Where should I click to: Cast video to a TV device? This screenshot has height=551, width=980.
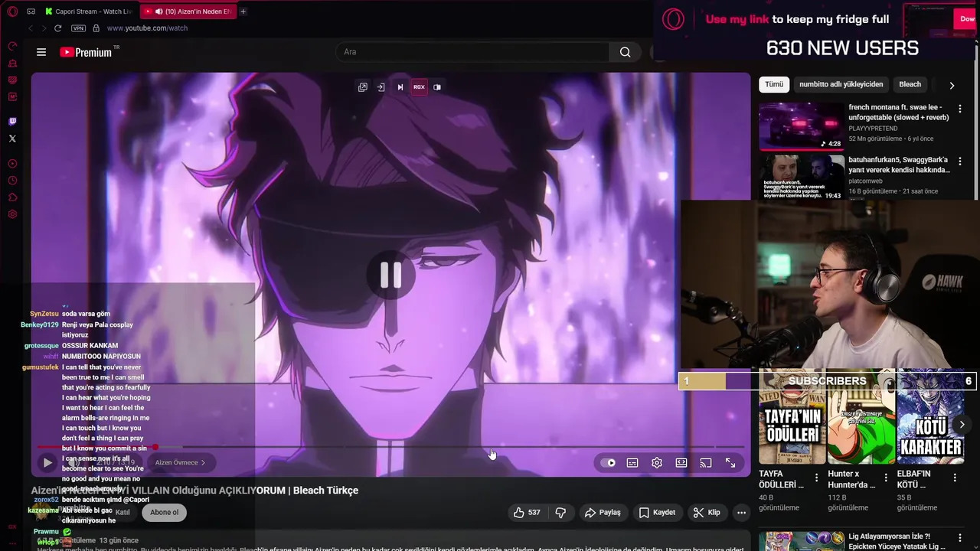pos(706,463)
